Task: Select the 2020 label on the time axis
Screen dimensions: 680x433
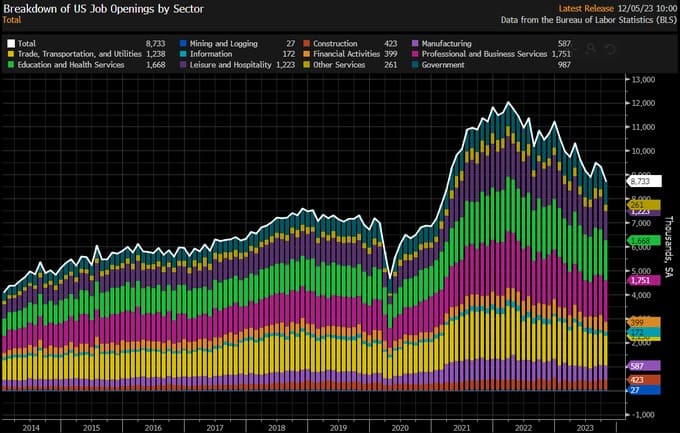Action: (402, 427)
